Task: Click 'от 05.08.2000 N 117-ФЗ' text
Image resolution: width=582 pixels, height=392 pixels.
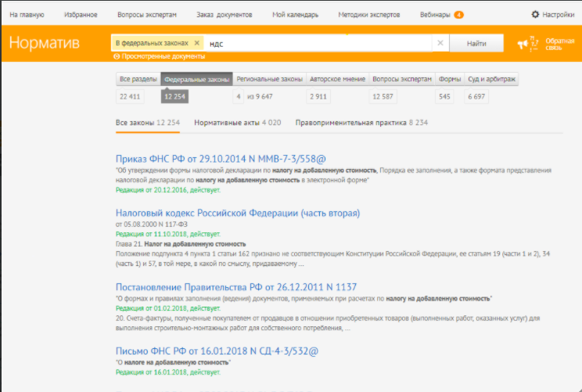Action: click(152, 225)
